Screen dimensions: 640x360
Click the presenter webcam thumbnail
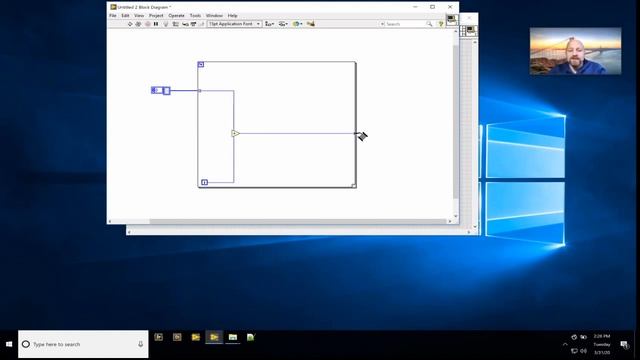coord(576,51)
